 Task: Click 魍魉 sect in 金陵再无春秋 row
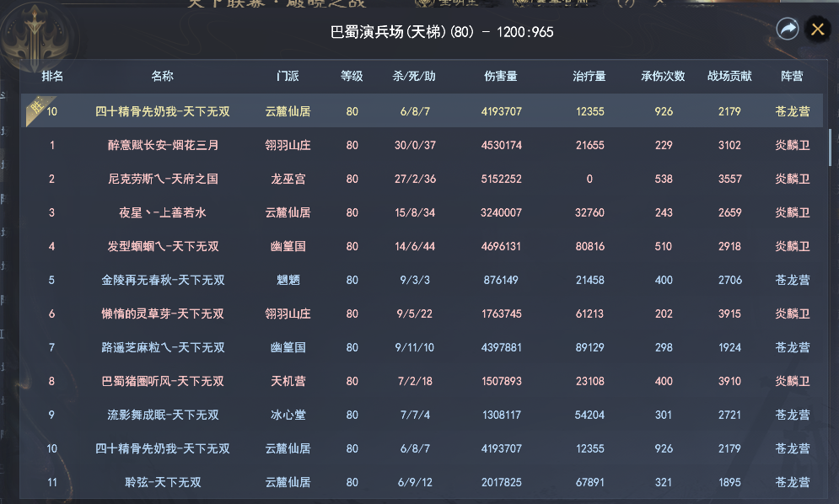pyautogui.click(x=288, y=280)
